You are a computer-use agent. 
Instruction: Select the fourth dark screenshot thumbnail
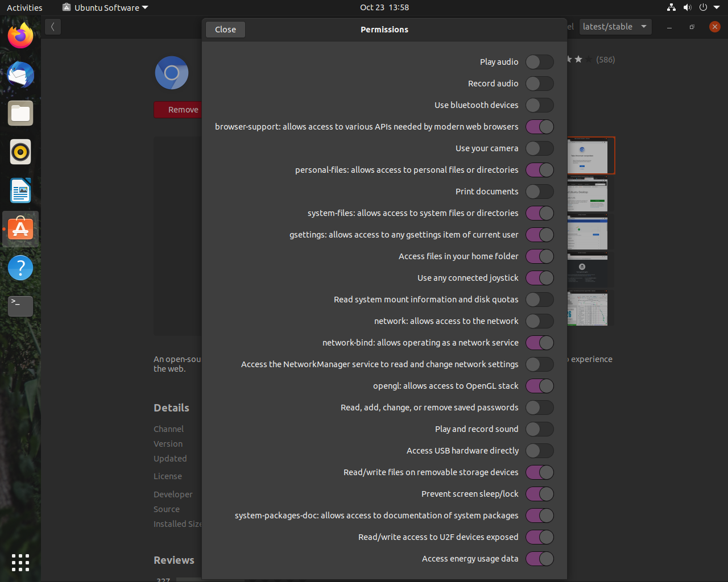[x=588, y=270]
